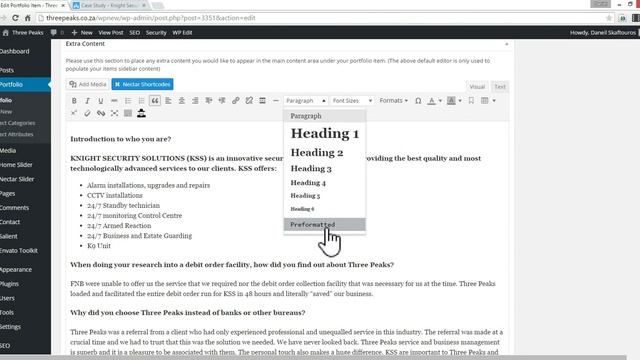Switch to the Visual editor tab

tap(477, 87)
